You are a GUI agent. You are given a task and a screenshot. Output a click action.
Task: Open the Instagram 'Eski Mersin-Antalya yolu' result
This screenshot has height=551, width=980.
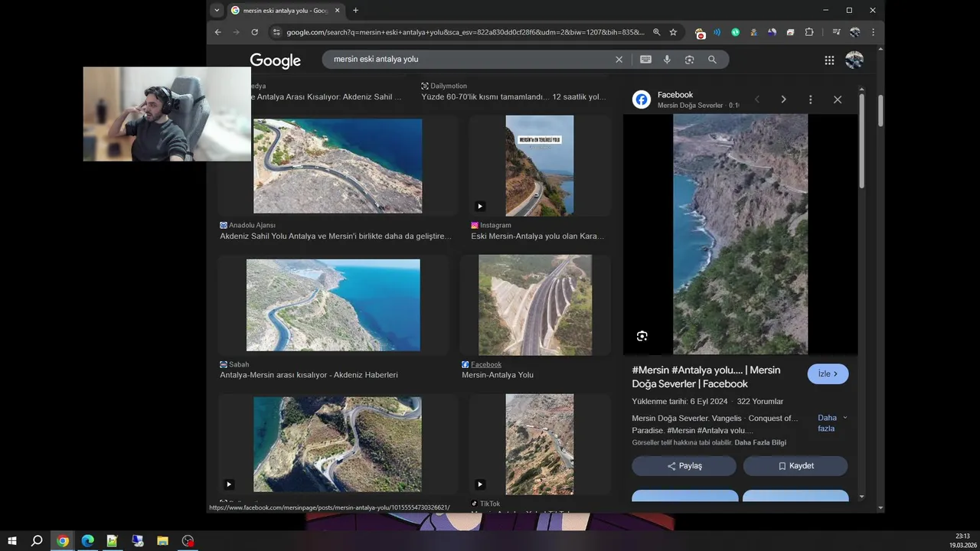(537, 236)
